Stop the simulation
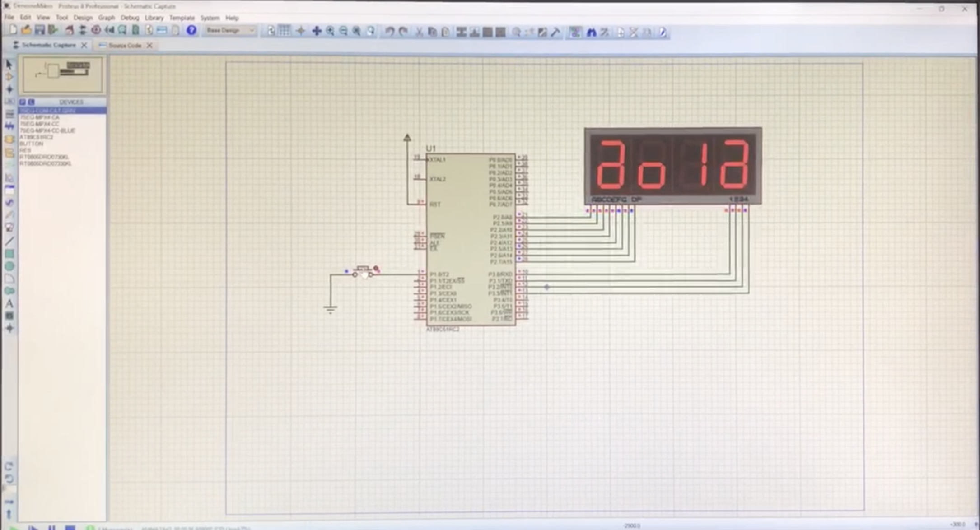 (x=70, y=527)
